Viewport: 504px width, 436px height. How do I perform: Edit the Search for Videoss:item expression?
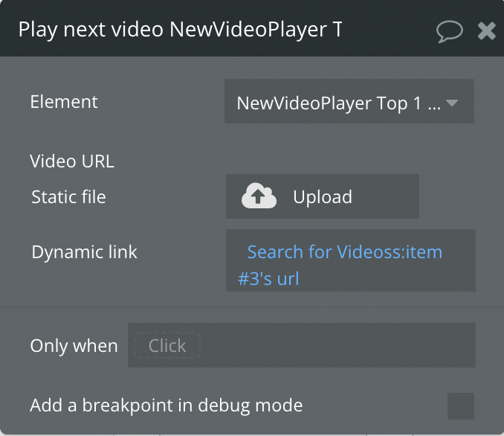click(x=345, y=251)
